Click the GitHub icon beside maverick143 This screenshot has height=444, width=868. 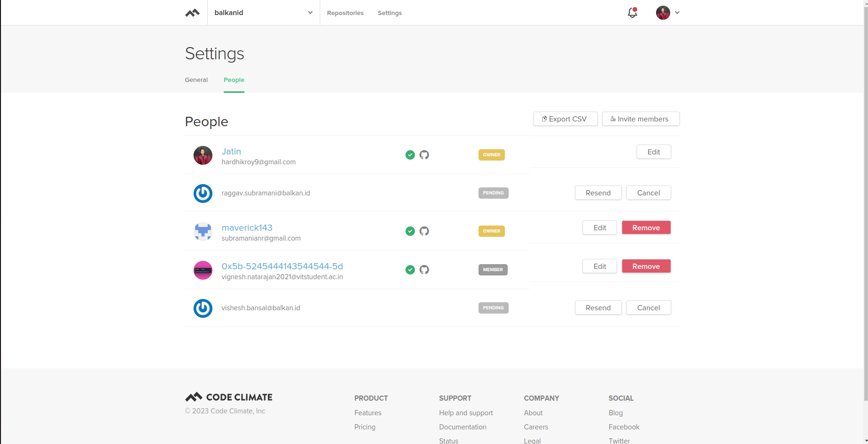coord(424,231)
